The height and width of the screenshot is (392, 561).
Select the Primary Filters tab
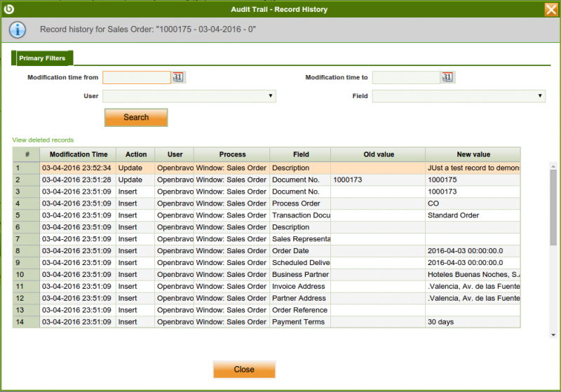pos(42,58)
